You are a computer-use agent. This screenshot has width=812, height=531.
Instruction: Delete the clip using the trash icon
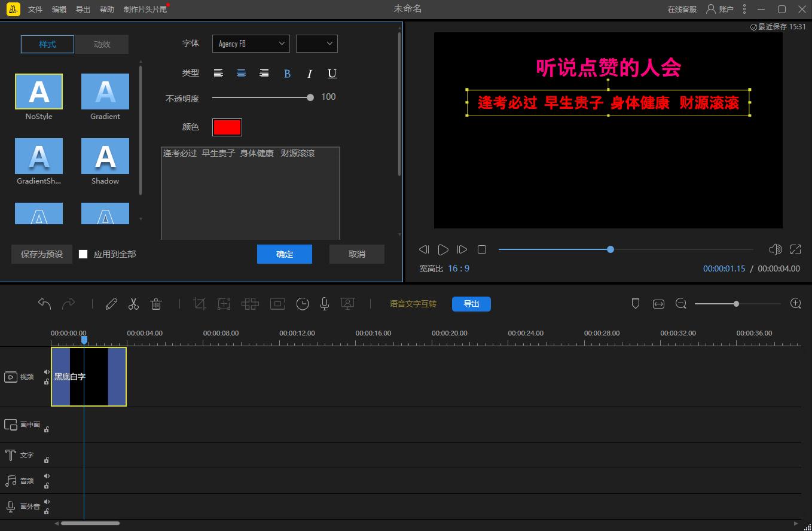click(x=156, y=304)
